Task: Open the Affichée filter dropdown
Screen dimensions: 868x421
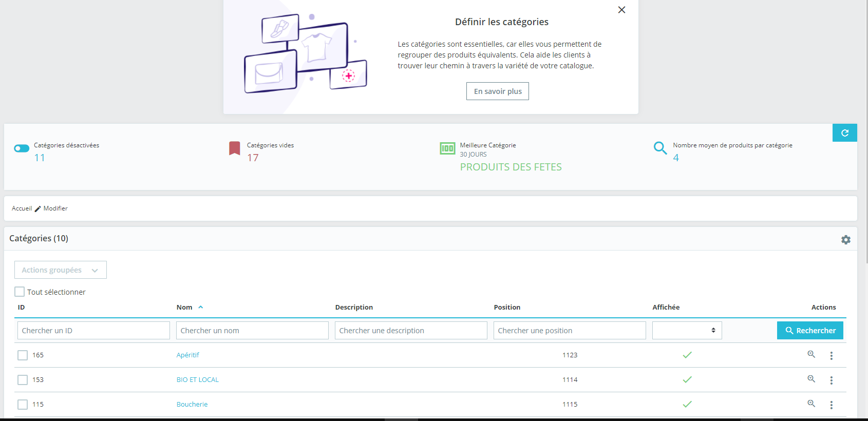Action: click(687, 330)
